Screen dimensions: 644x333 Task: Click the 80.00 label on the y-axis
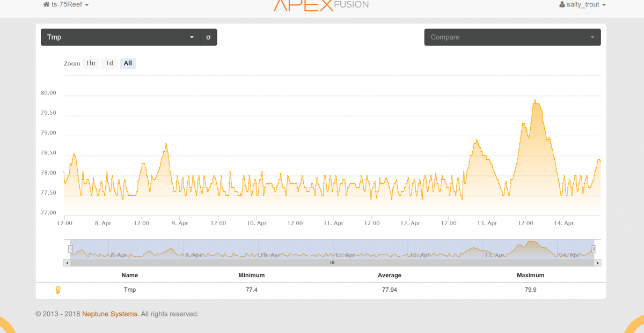click(48, 93)
